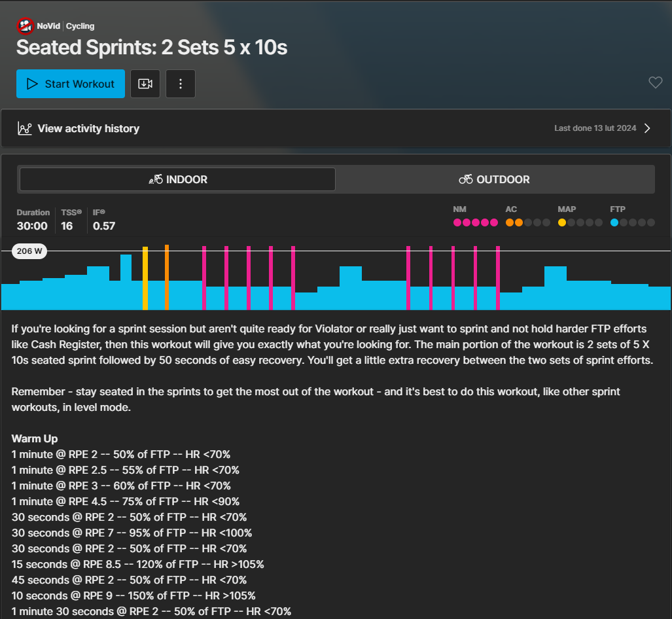This screenshot has height=619, width=672.
Task: Click the play triangle in Start Workout
Action: pyautogui.click(x=32, y=84)
